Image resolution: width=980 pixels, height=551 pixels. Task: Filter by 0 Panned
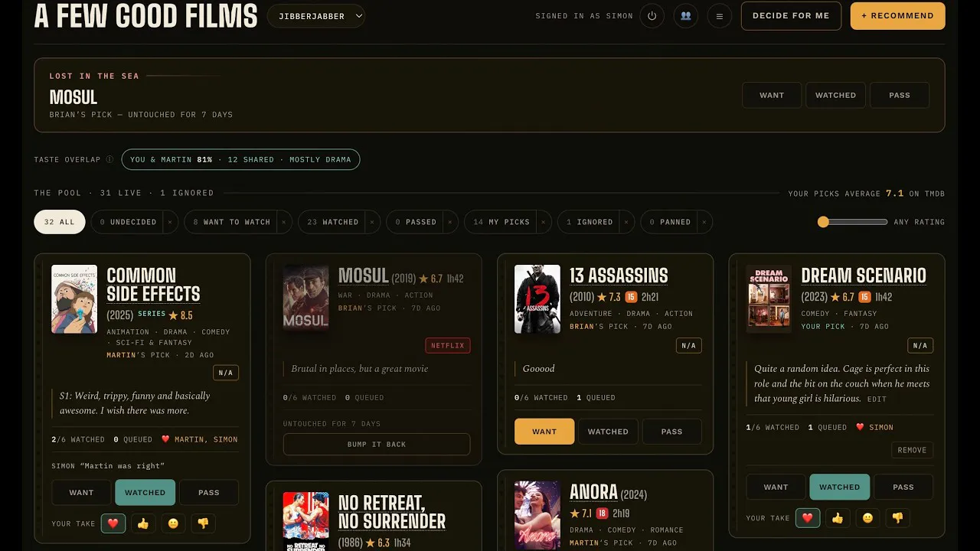tap(669, 222)
